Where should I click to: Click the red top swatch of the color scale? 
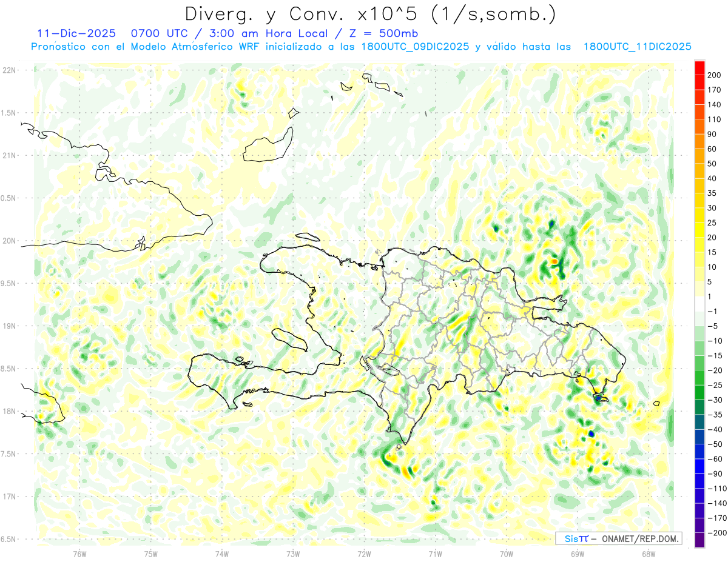[699, 67]
